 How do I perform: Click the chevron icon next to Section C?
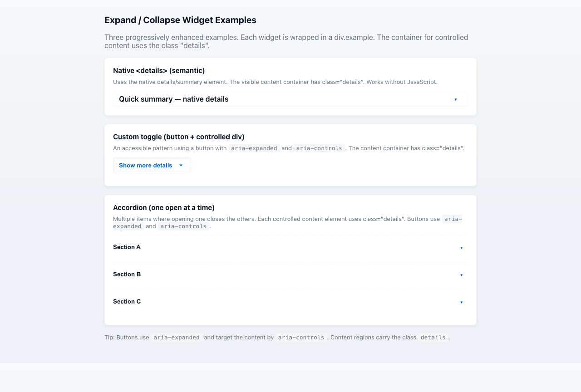pos(462,302)
